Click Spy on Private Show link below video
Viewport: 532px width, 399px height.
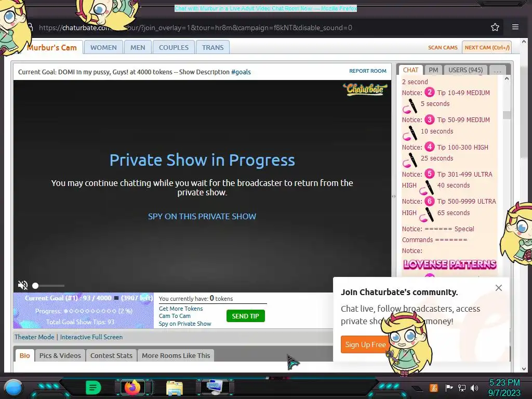tap(185, 324)
